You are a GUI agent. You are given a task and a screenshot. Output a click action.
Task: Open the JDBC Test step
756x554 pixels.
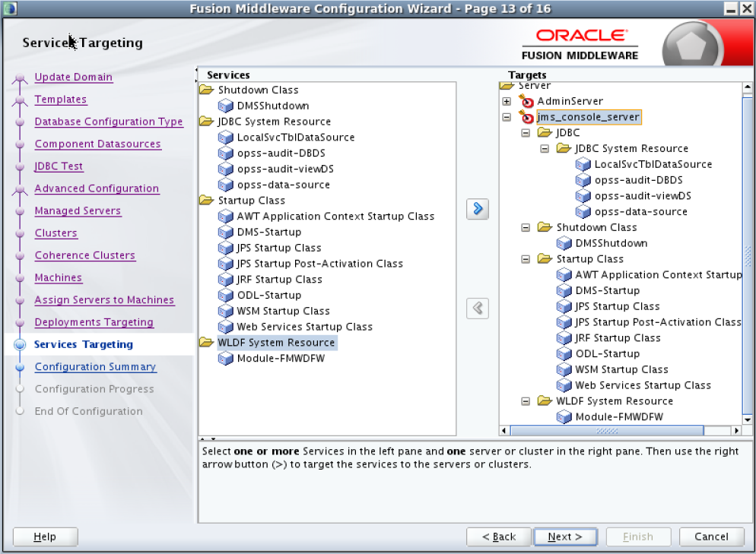coord(59,166)
